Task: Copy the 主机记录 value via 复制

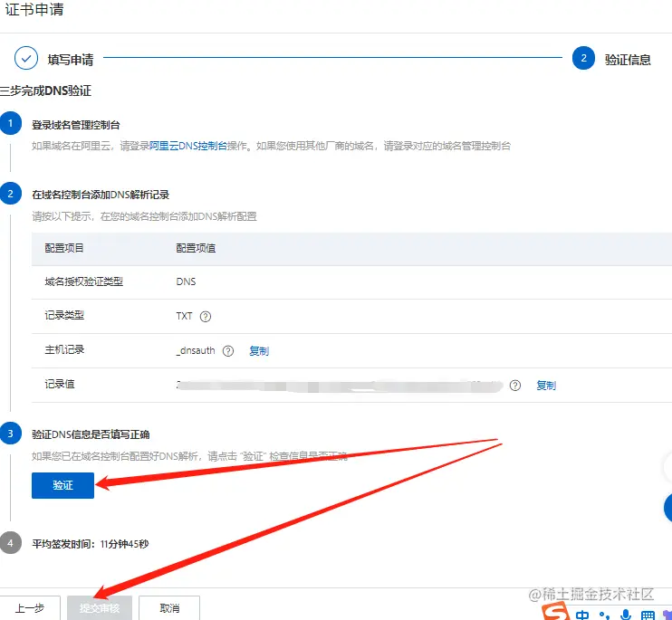Action: (x=259, y=351)
